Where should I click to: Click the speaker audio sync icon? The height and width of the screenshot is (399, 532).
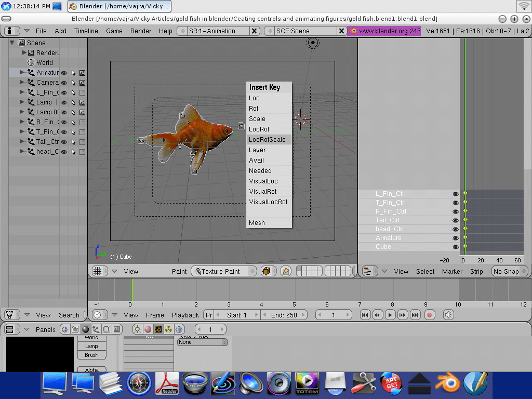pyautogui.click(x=448, y=315)
